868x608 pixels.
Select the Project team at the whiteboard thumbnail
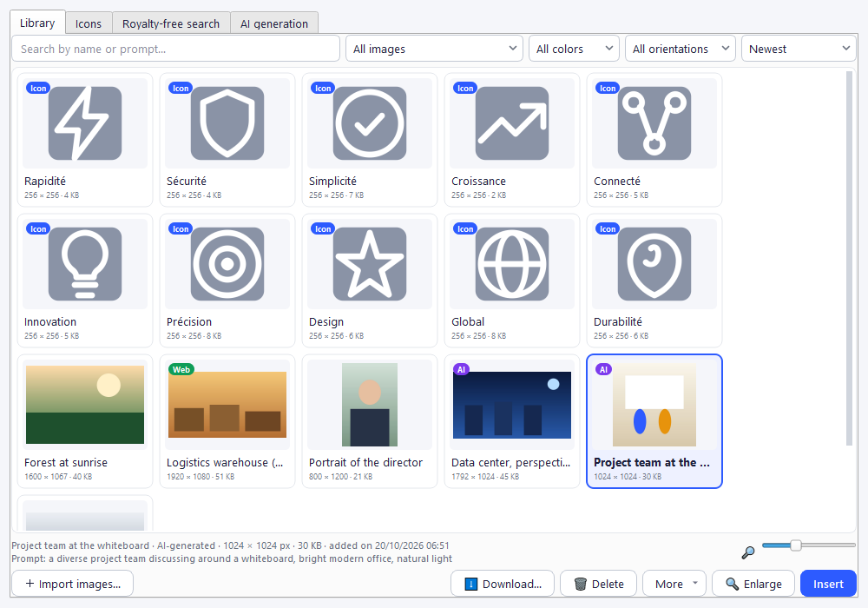point(654,405)
